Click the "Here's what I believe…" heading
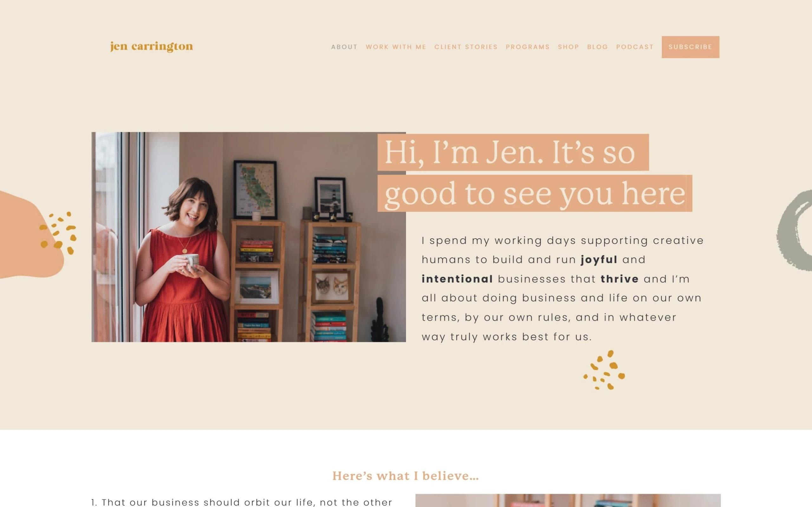This screenshot has height=507, width=812. point(406,476)
